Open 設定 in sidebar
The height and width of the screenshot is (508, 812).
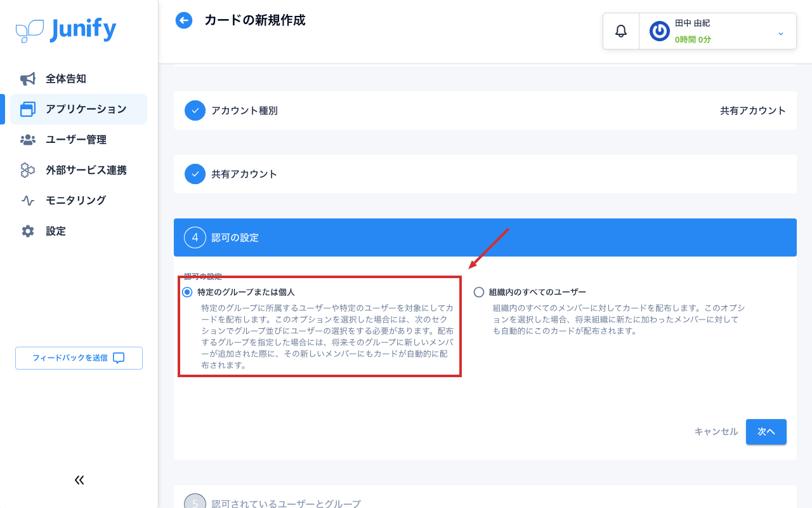(79, 231)
